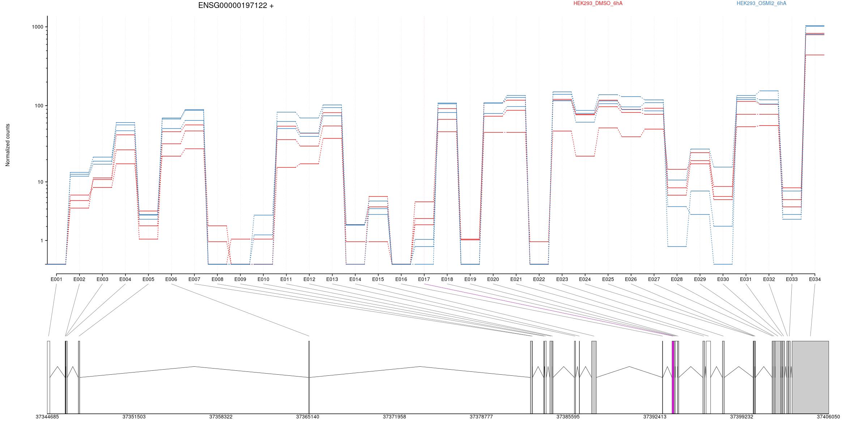
Task: Select exon label E027
Action: tap(654, 279)
